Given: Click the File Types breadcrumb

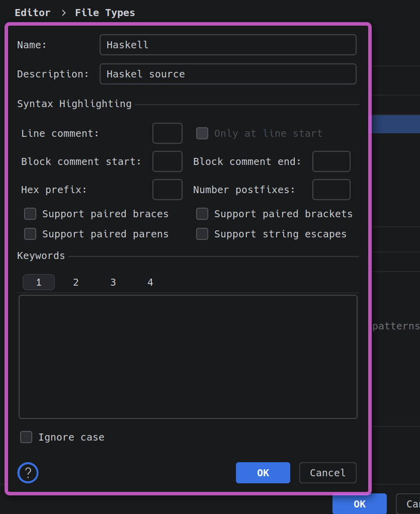Looking at the screenshot, I should click(105, 13).
